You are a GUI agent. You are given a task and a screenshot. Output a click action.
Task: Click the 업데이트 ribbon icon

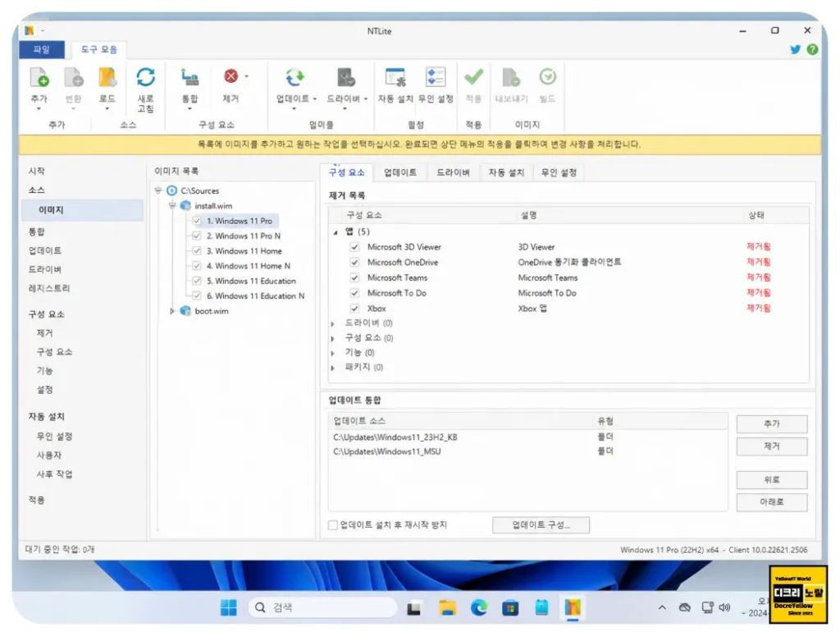point(294,78)
